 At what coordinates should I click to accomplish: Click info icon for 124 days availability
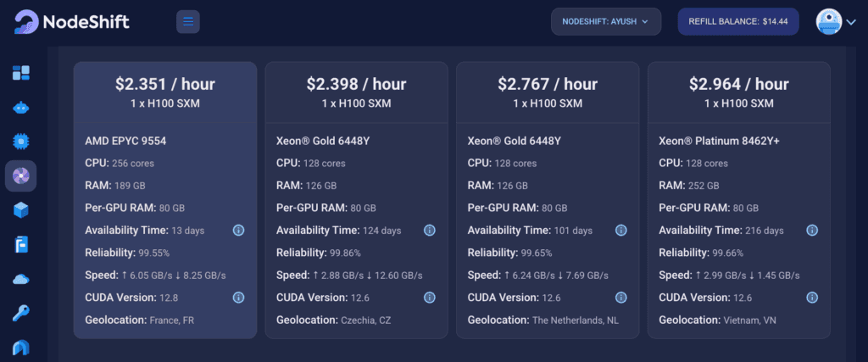coord(430,231)
